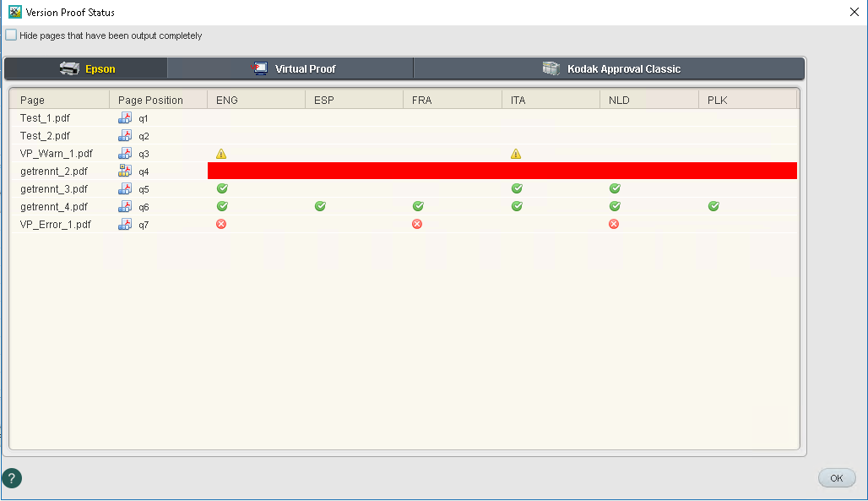Click warning icon for VP_Warn_1.pdf under ITA

click(516, 154)
